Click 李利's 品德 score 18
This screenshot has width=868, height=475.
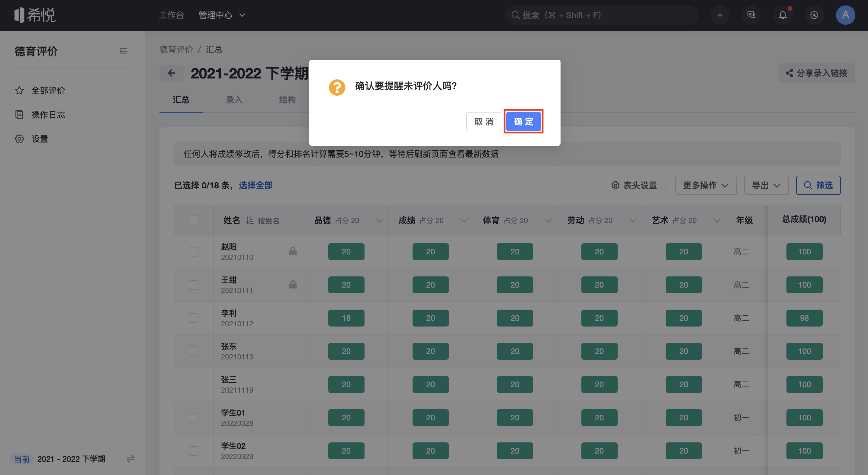tap(346, 318)
